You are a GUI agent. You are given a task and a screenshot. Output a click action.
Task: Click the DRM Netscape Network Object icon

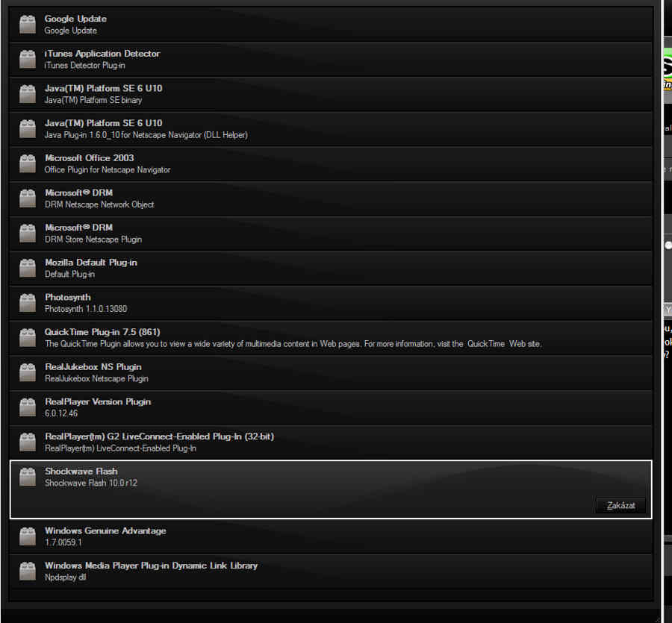click(28, 198)
